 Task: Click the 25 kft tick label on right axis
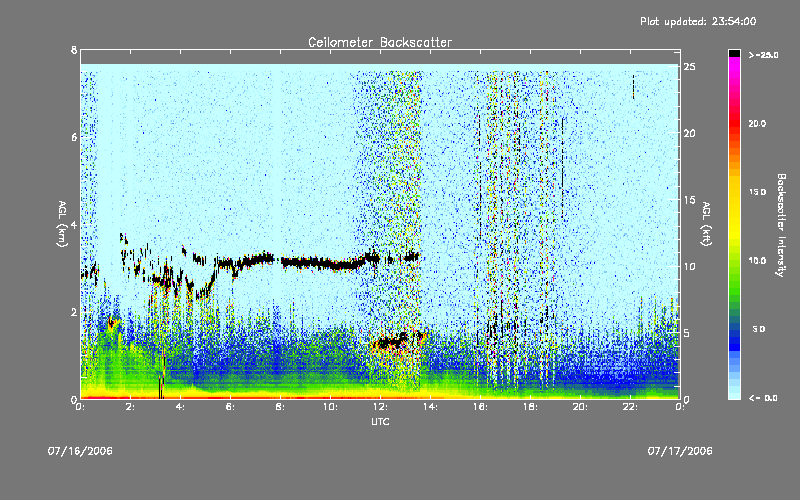(x=689, y=67)
